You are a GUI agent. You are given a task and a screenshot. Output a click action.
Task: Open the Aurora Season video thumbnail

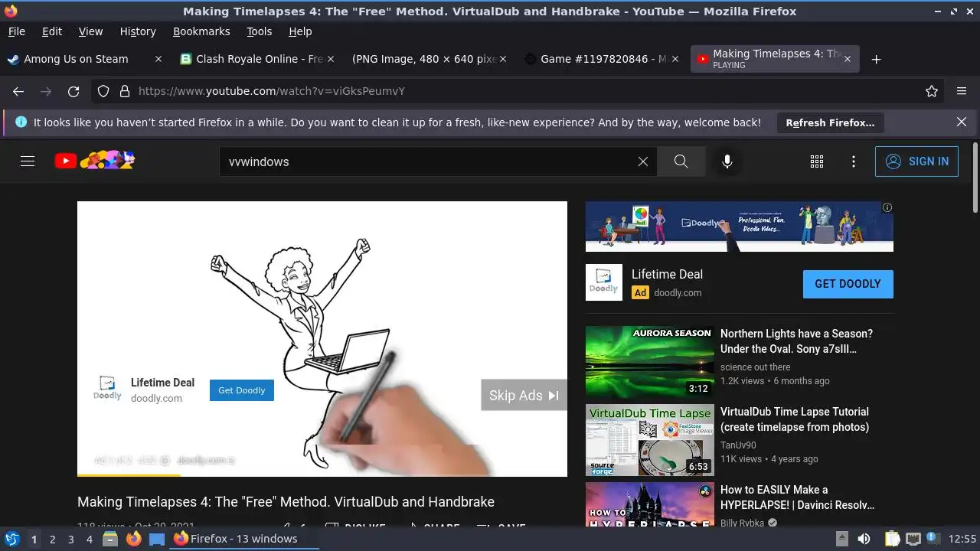(650, 362)
